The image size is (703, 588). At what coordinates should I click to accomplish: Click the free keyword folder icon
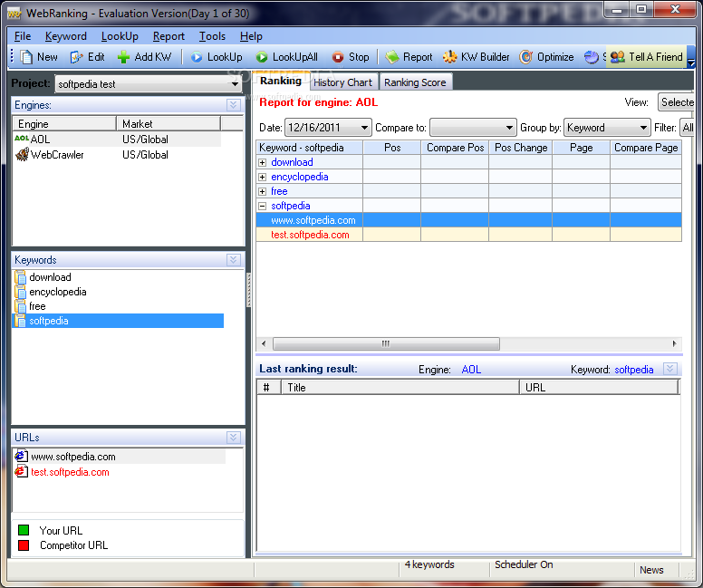[x=20, y=306]
